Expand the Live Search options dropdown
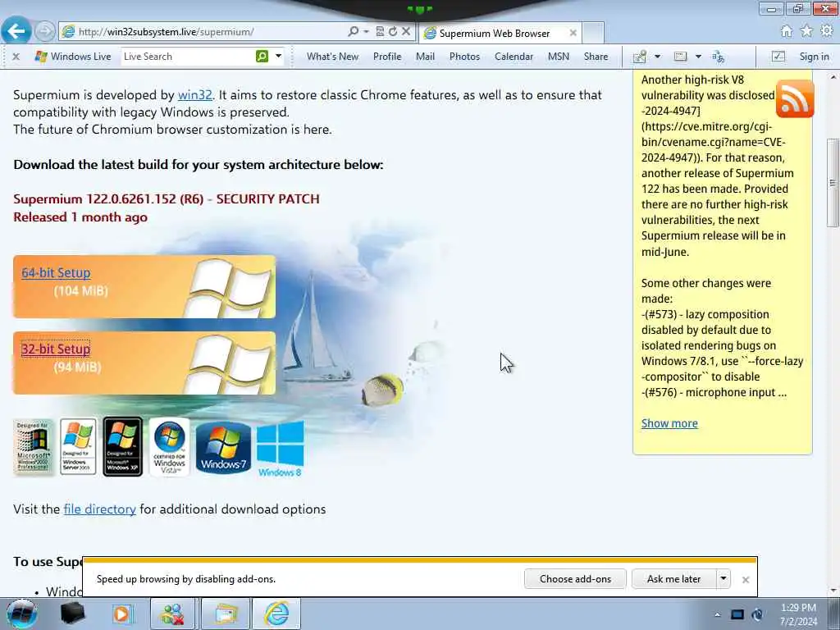Viewport: 840px width, 630px height. (279, 57)
